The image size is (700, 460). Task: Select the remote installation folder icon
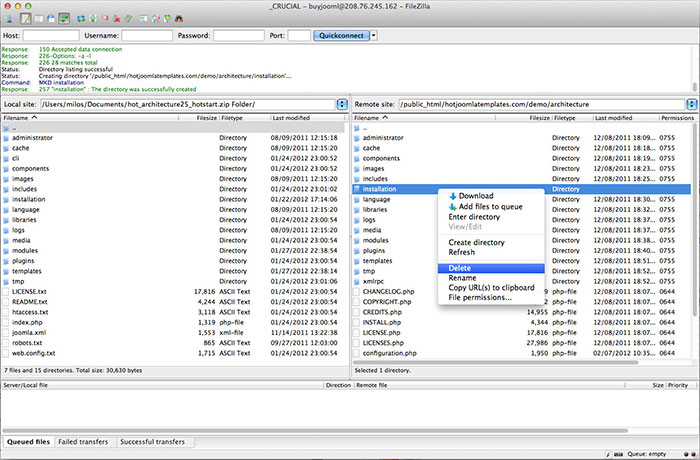point(357,189)
